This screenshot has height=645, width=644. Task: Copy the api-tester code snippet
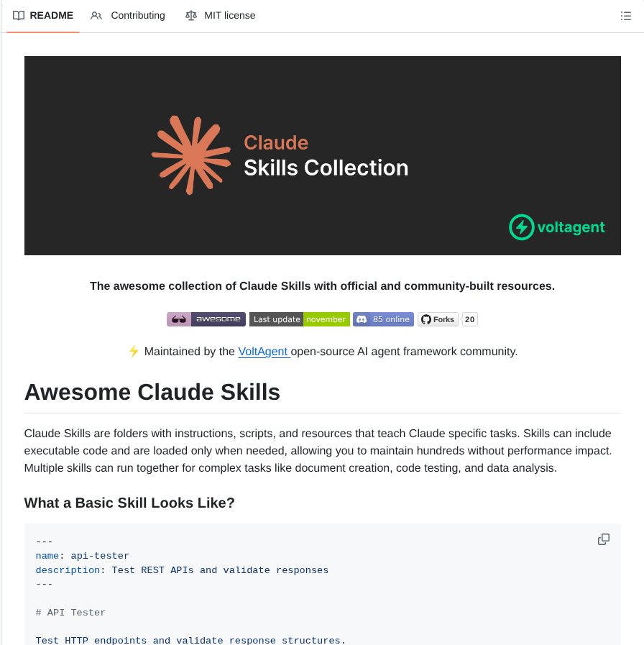point(603,539)
